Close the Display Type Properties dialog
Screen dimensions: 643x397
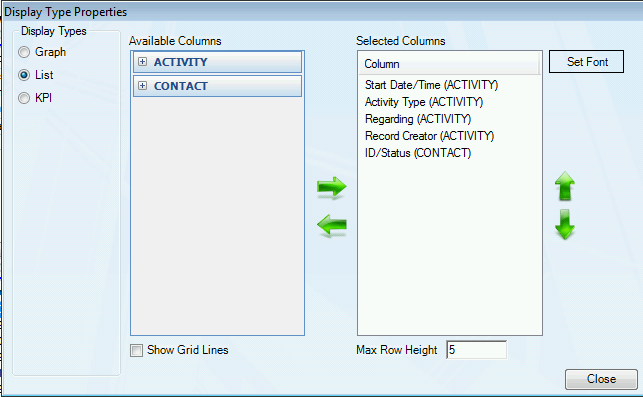(601, 379)
